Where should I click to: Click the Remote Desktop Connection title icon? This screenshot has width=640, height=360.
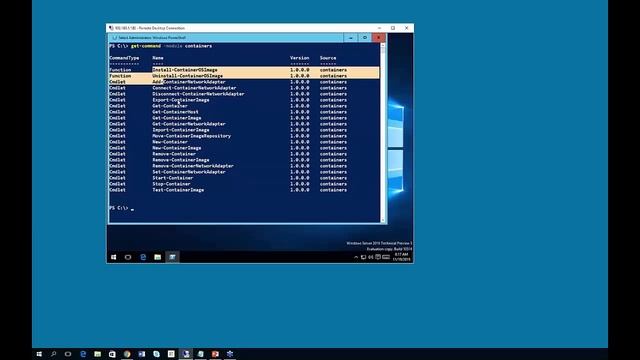tap(111, 28)
